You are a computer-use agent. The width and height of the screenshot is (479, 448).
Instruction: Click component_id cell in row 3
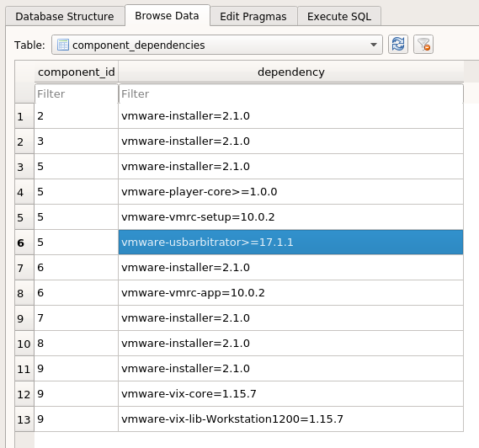(77, 167)
